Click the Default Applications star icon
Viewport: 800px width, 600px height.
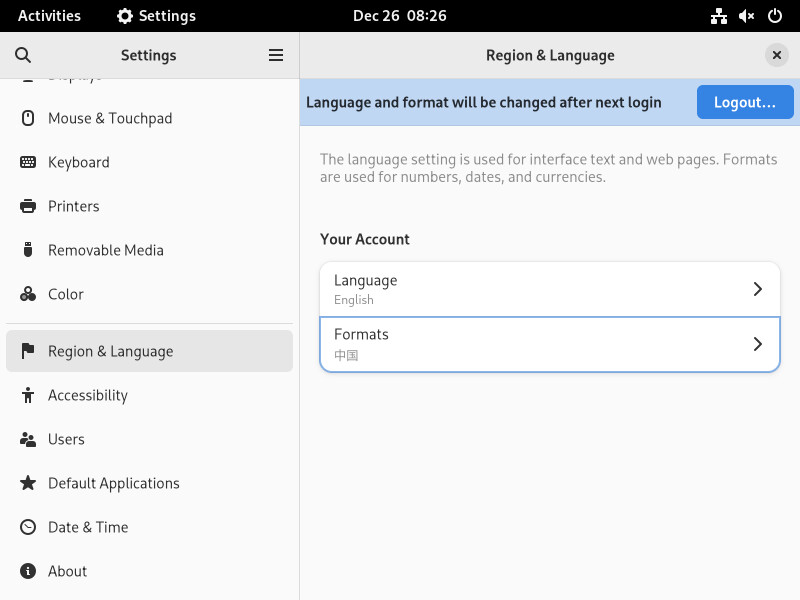[28, 483]
